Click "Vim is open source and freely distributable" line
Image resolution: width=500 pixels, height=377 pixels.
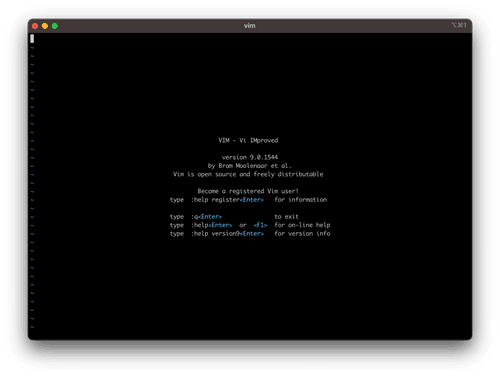point(248,174)
